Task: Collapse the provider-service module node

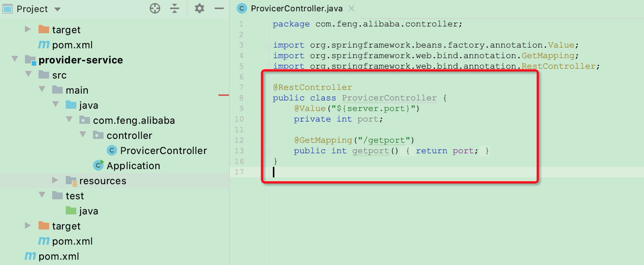Action: [x=15, y=59]
